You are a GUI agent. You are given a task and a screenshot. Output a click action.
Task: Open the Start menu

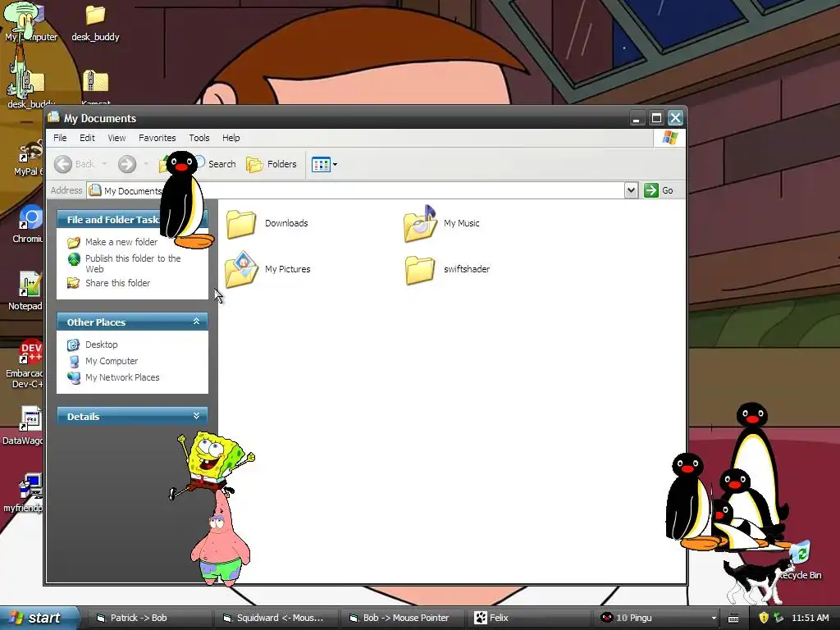(x=39, y=618)
